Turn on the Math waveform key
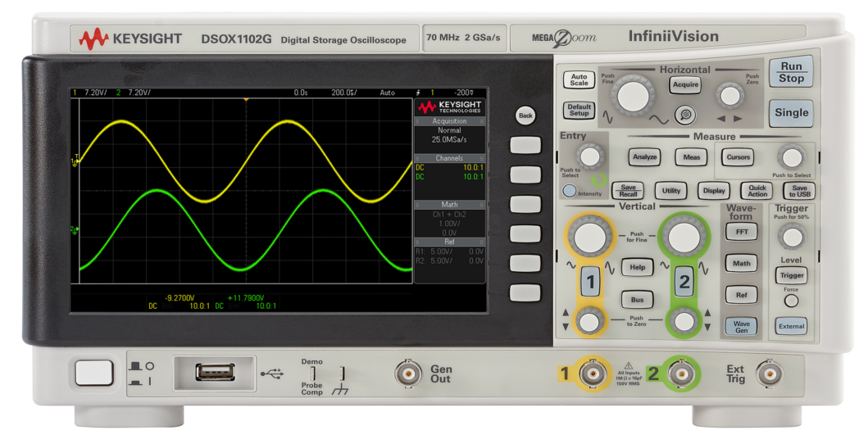Screen dimensions: 868x444 741,264
